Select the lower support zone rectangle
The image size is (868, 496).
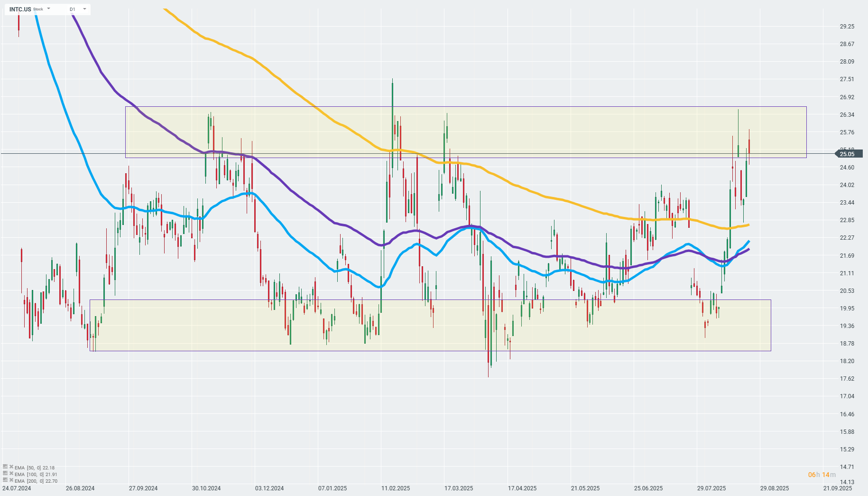point(430,325)
